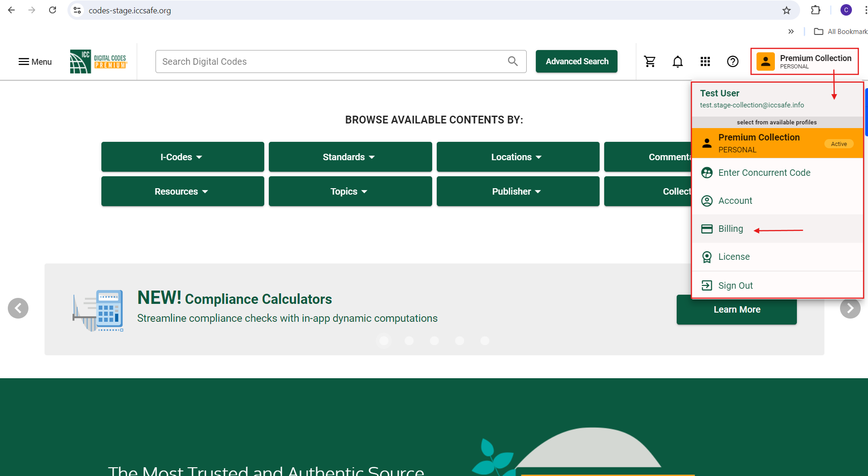Open the Commentaries browse dropdown
The height and width of the screenshot is (476, 868).
(648, 157)
